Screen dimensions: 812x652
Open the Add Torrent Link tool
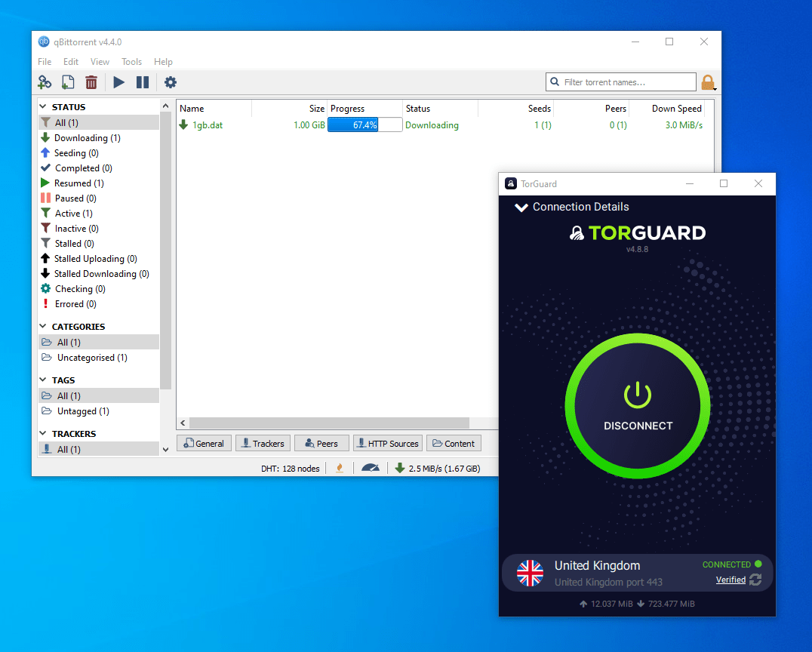[45, 81]
